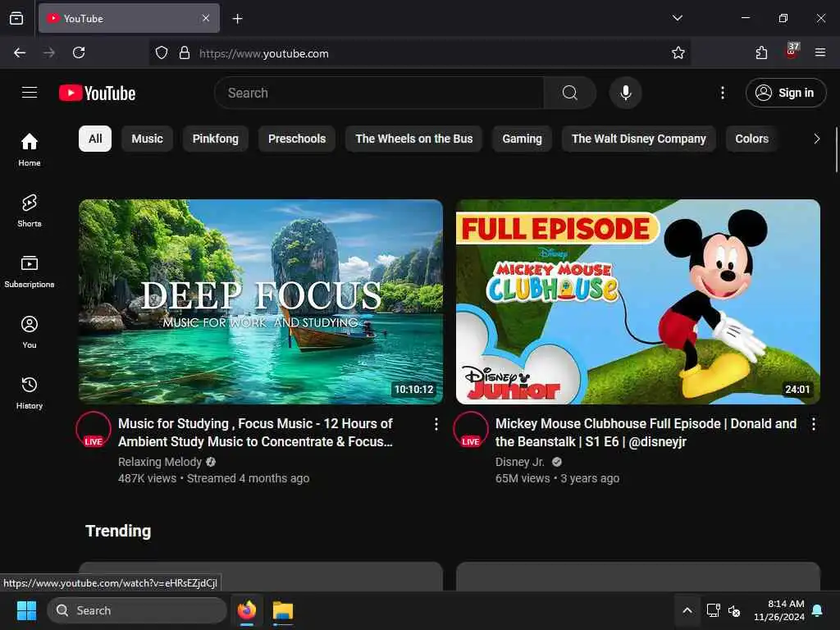Image resolution: width=840 pixels, height=630 pixels.
Task: Open a new browser tab
Action: 237,19
